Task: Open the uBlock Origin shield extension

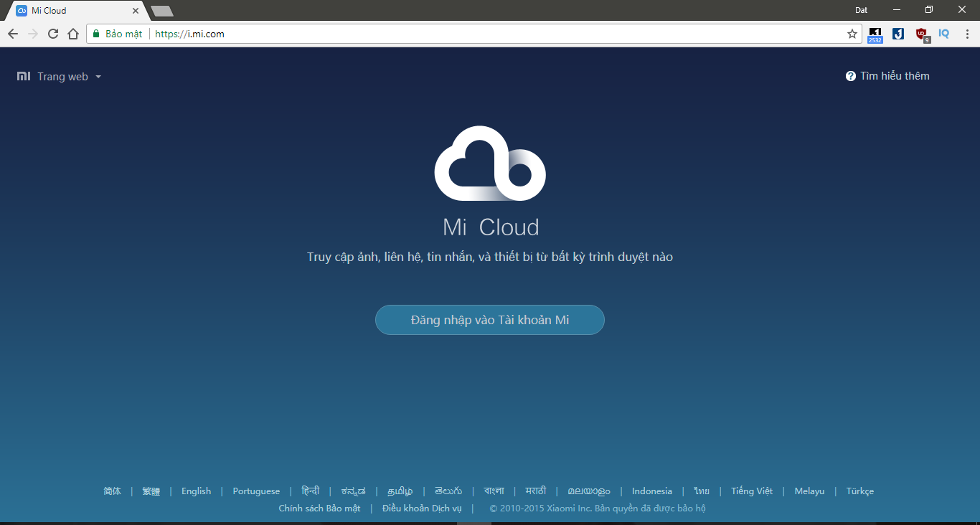Action: click(x=922, y=34)
